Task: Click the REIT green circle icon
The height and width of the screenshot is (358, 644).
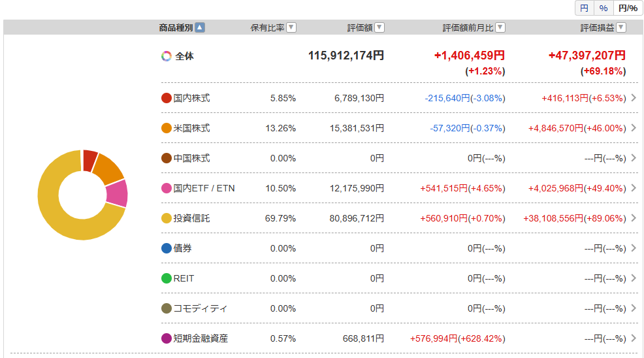Action: (x=167, y=278)
